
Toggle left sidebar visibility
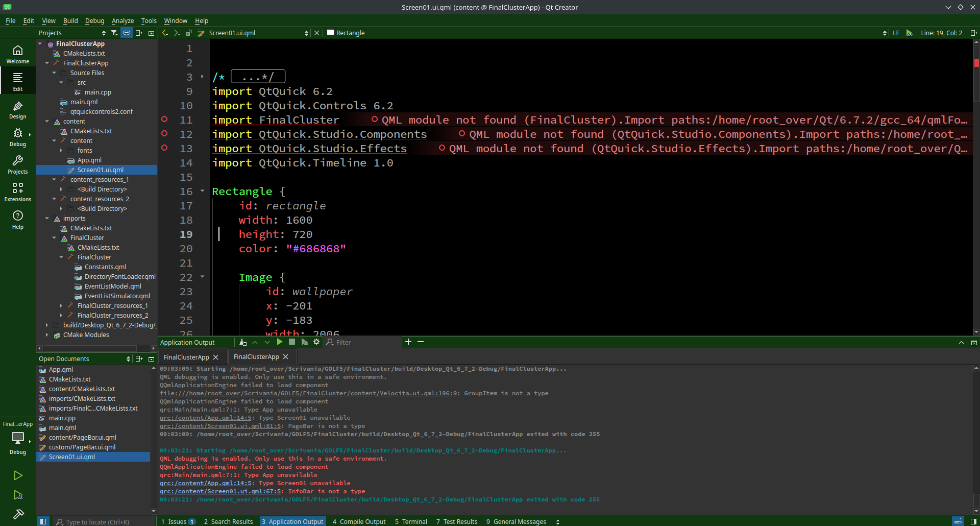(x=43, y=521)
